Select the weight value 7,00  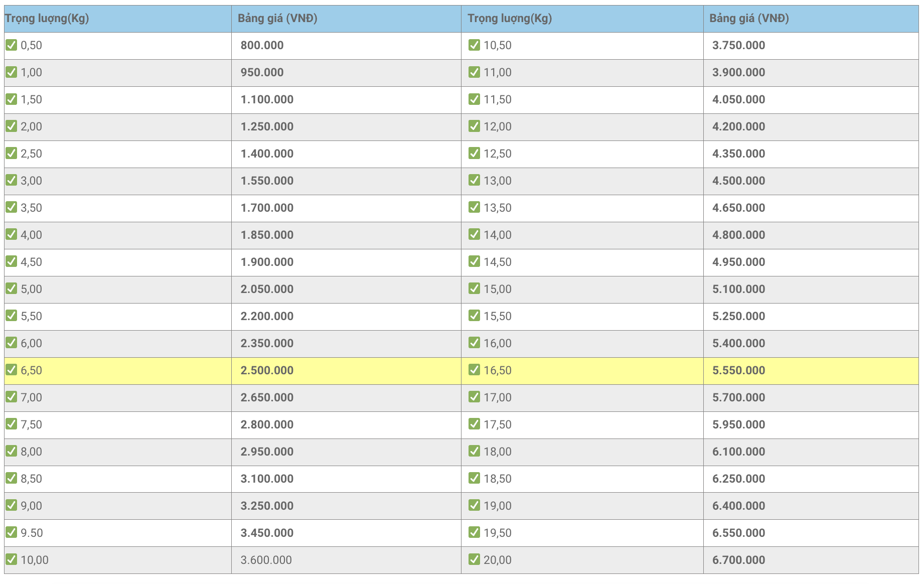[31, 397]
